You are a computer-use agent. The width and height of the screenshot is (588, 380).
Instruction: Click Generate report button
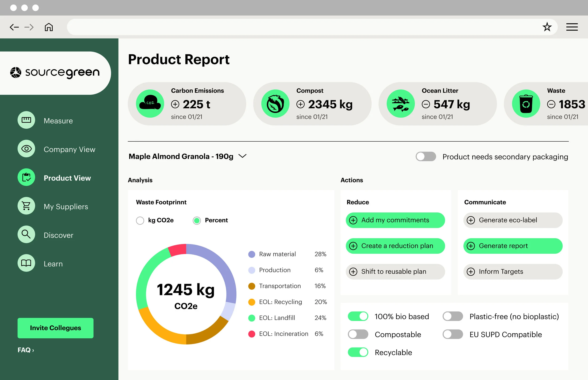coord(513,246)
